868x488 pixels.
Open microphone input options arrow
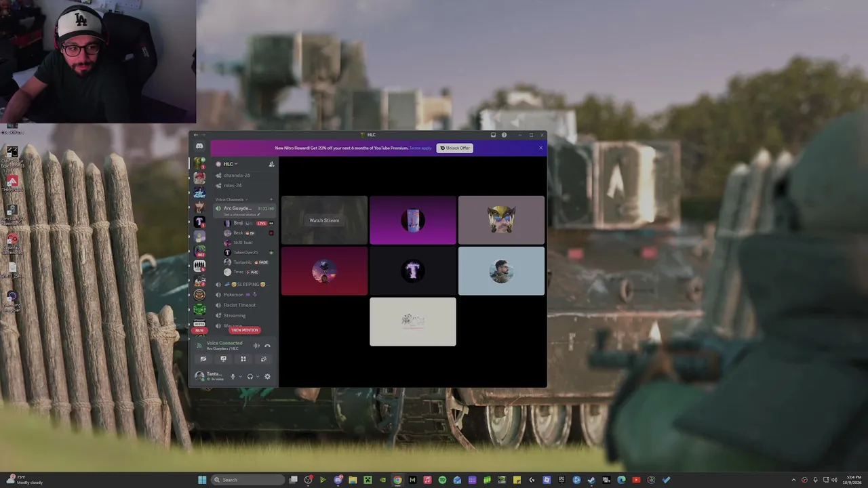pos(239,377)
